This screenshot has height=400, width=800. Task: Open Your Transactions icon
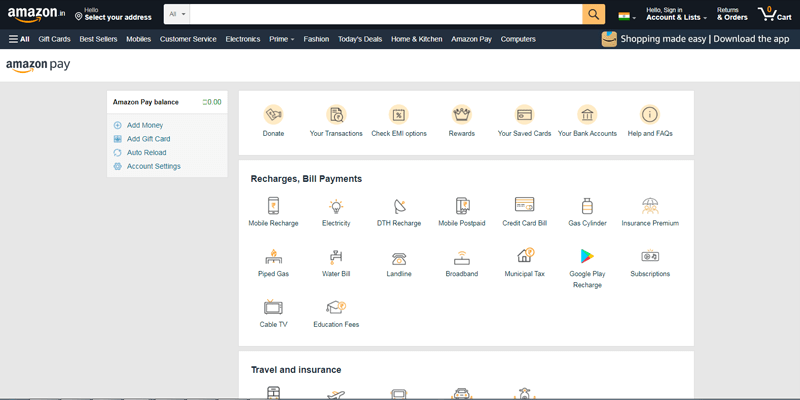coord(336,114)
